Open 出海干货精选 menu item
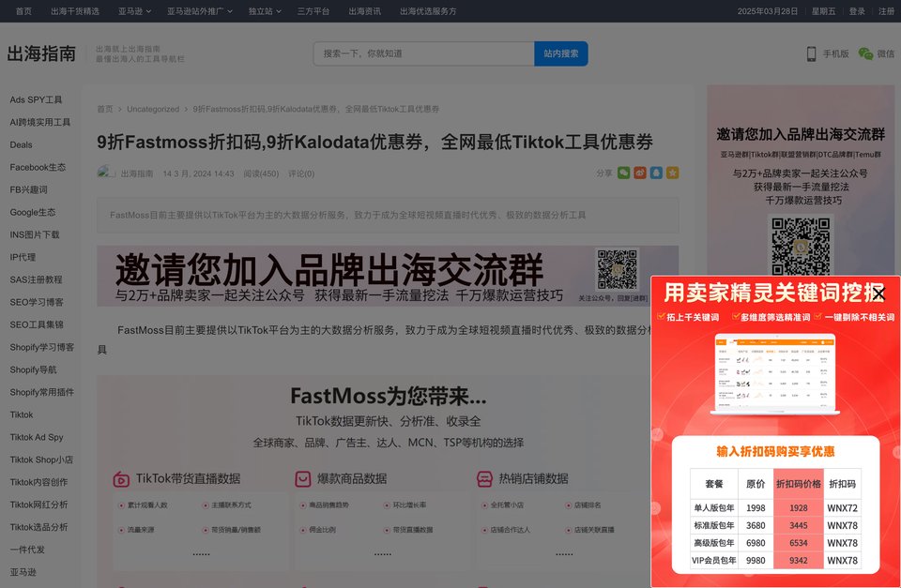Image resolution: width=901 pixels, height=588 pixels. click(x=75, y=11)
